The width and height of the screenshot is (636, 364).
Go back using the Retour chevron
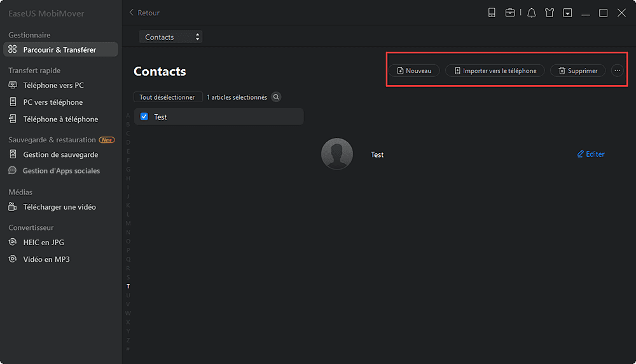132,13
